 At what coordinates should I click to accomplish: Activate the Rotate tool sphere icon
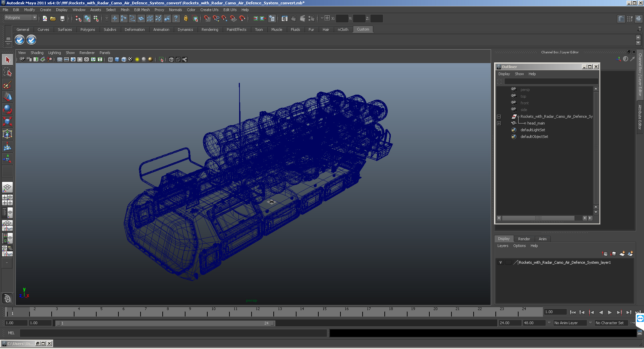[7, 109]
